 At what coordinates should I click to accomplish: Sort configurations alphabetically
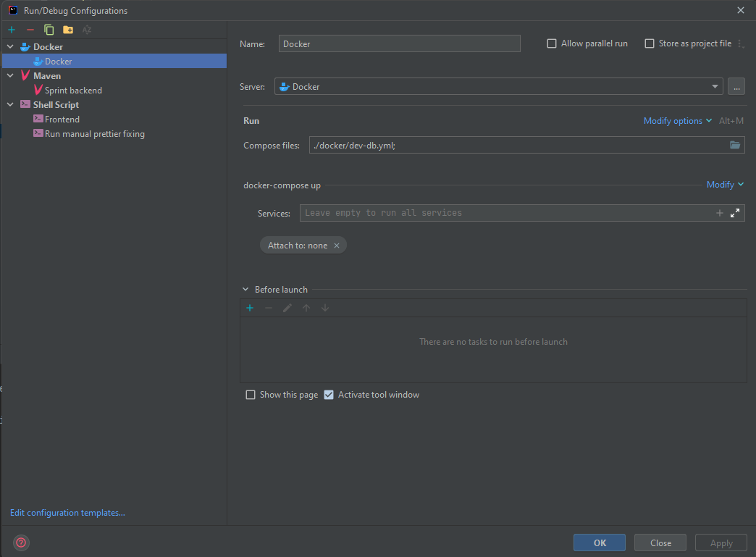85,30
